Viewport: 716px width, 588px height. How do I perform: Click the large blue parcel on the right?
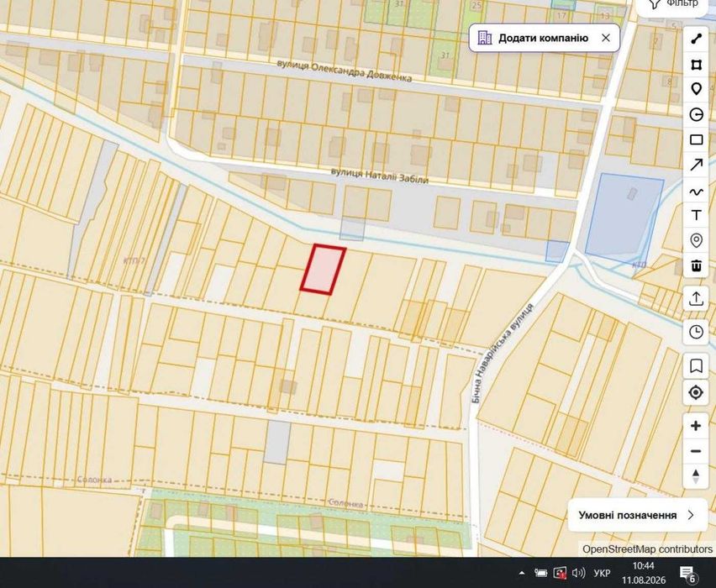(624, 218)
